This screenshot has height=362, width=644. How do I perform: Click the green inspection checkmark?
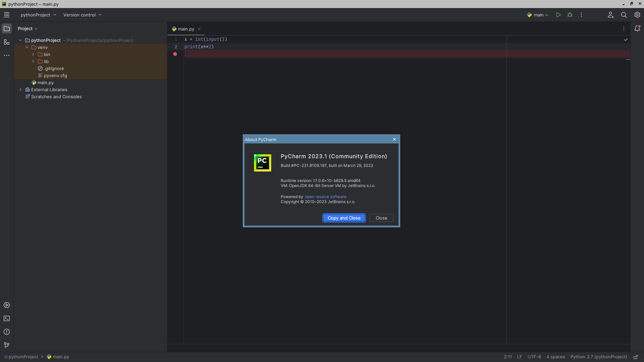[x=626, y=40]
